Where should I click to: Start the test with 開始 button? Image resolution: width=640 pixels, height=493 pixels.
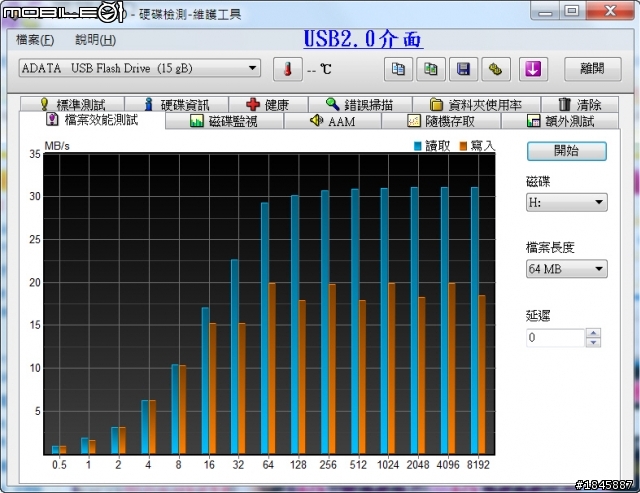click(567, 151)
